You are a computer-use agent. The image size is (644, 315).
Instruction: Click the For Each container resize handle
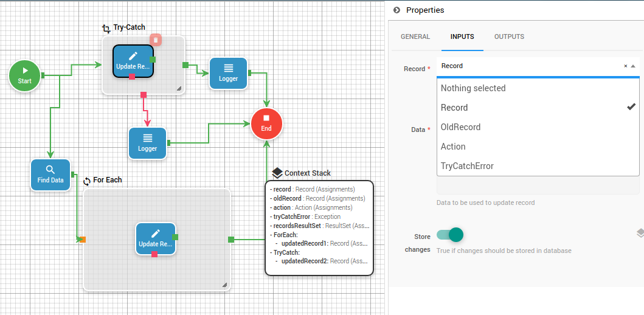click(x=224, y=285)
